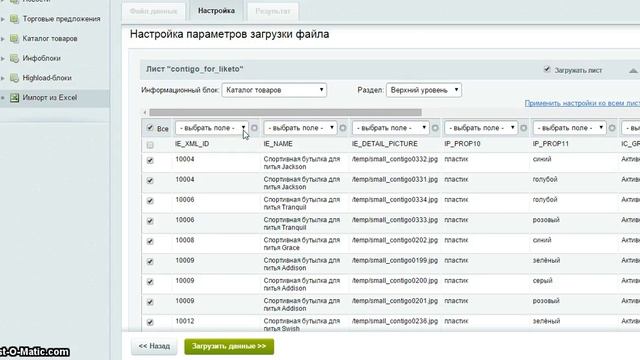Click round settings icon beside IP_PROP10 field selector
Viewport: 640px width, 360px height.
523,128
